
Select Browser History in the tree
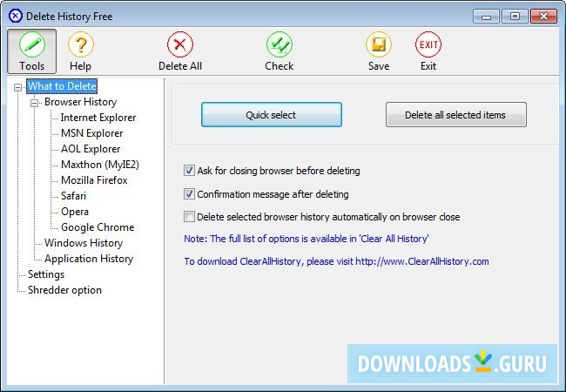point(80,102)
